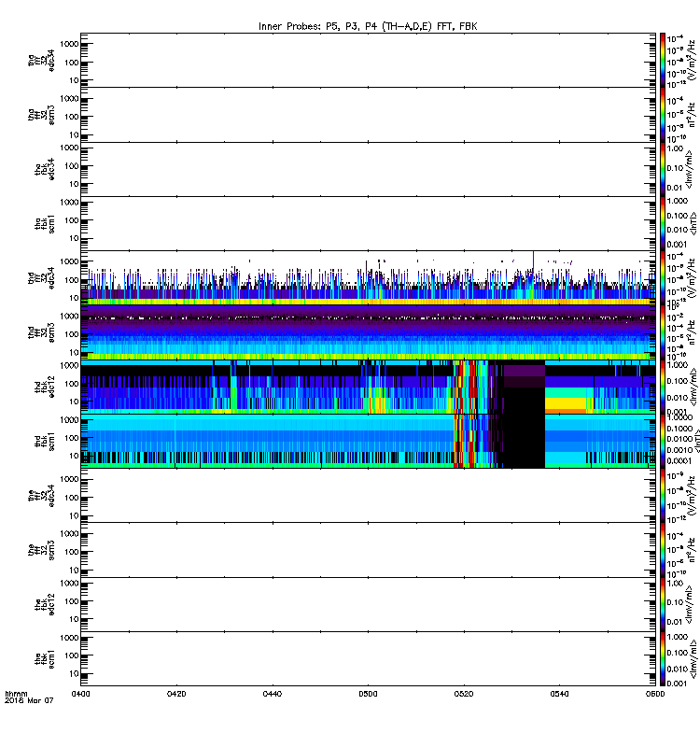Click the y-axis label "the fff 32 scm3"
This screenshot has width=700, height=747.
coord(41,550)
